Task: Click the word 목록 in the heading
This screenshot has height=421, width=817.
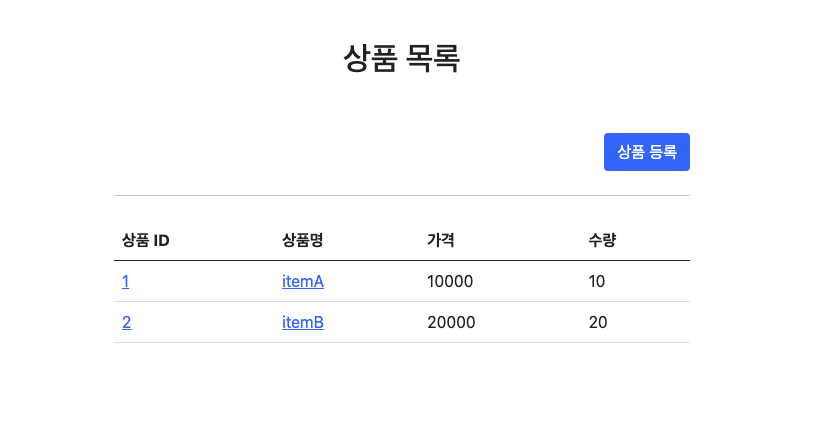Action: (x=434, y=58)
